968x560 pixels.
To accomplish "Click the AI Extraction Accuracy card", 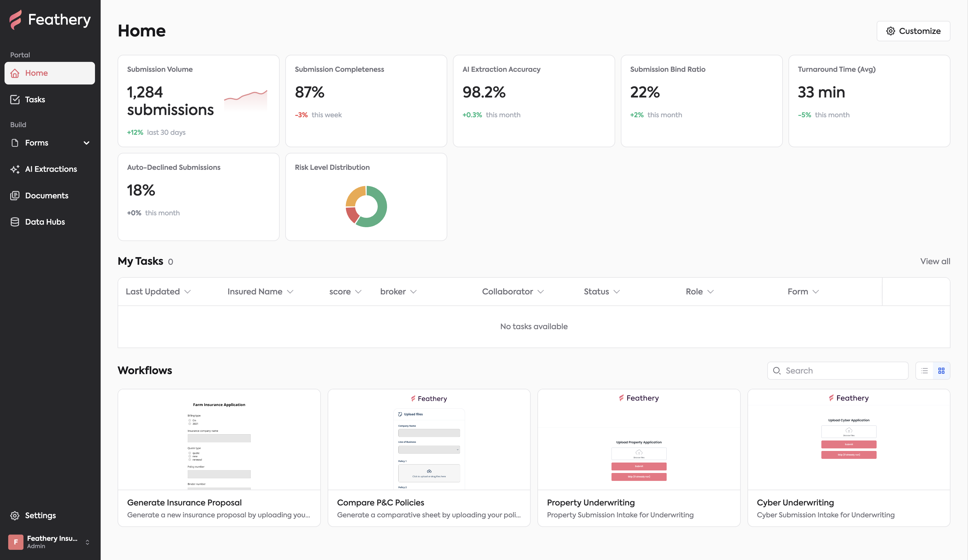I will (533, 101).
